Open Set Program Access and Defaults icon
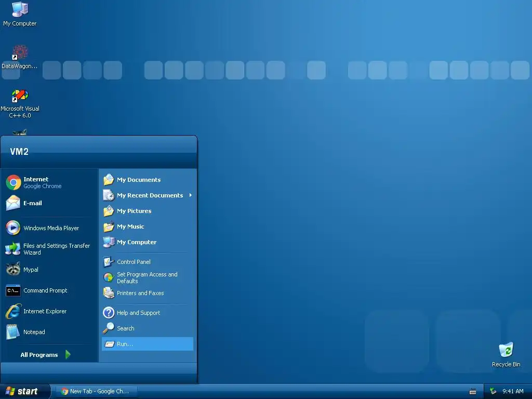 (x=109, y=277)
